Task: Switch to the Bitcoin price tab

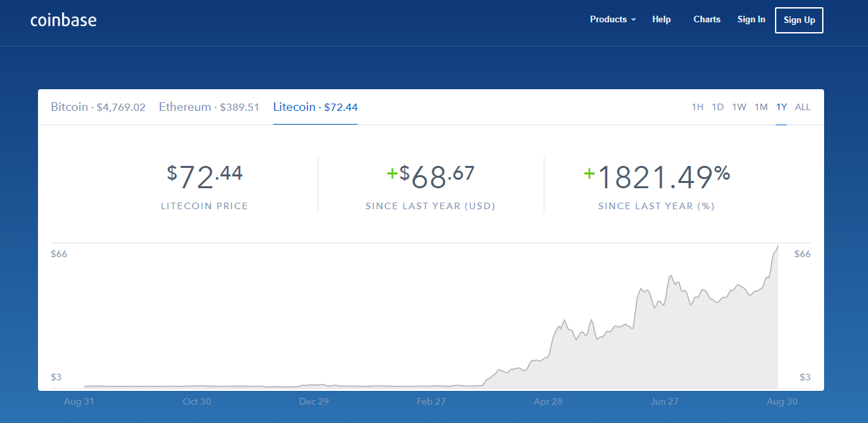Action: [x=98, y=107]
